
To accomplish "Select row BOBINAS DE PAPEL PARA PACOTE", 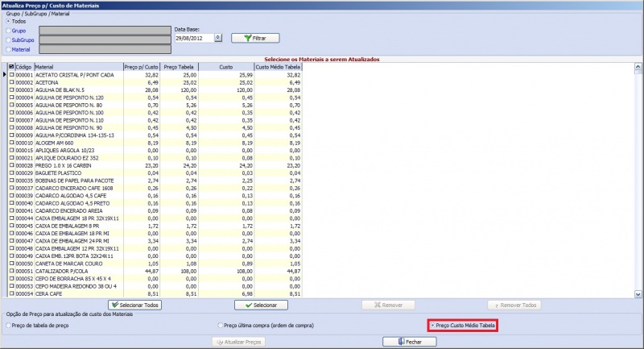I will [155, 181].
